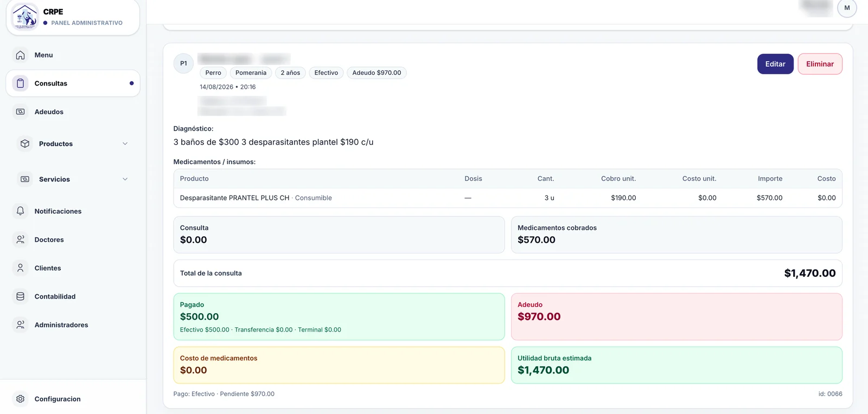Click the total amount $1,470.00
The height and width of the screenshot is (414, 868).
pyautogui.click(x=809, y=273)
